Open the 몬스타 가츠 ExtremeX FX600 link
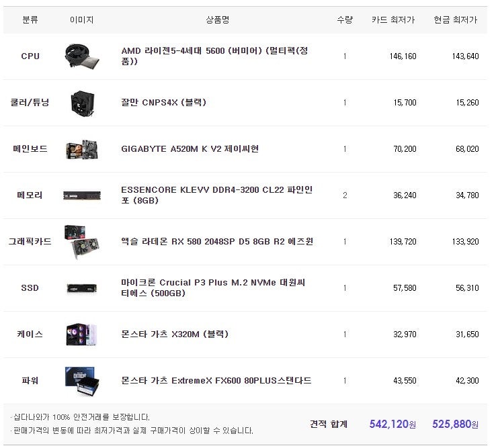The height and width of the screenshot is (448, 498). coord(216,380)
